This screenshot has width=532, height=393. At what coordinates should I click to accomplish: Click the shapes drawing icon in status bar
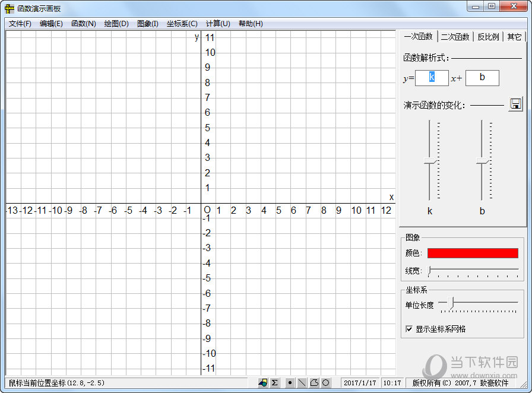click(x=262, y=383)
